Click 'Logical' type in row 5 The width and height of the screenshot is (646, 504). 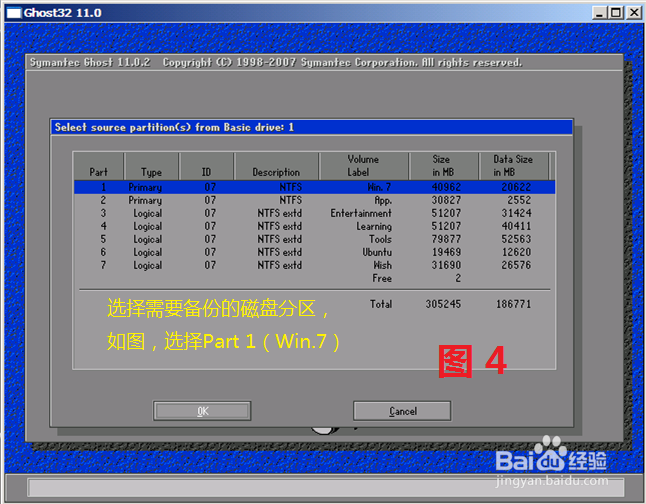point(147,239)
